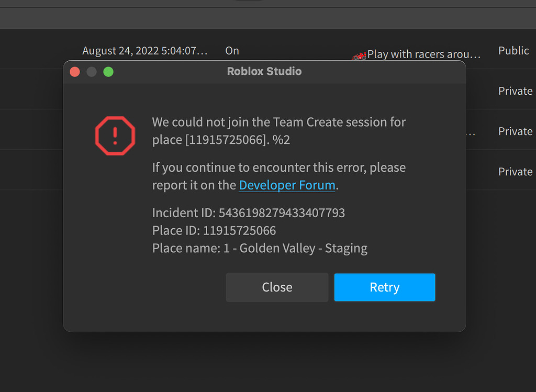Click the first Private visibility label
536x392 pixels.
point(515,91)
